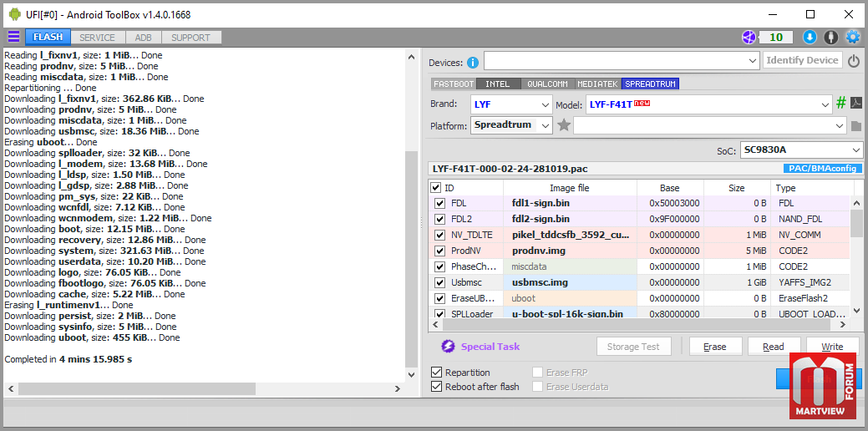
Task: Open the PDF manual icon beside Model
Action: [856, 103]
